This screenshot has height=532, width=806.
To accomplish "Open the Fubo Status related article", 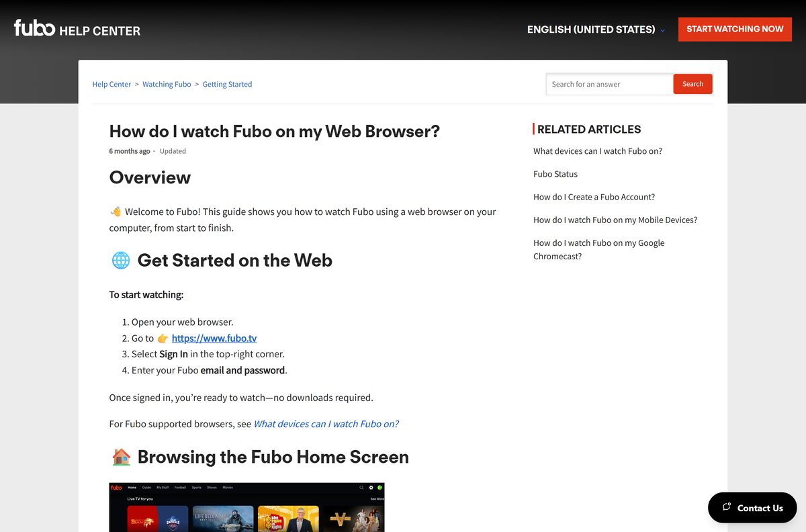I will [x=555, y=174].
